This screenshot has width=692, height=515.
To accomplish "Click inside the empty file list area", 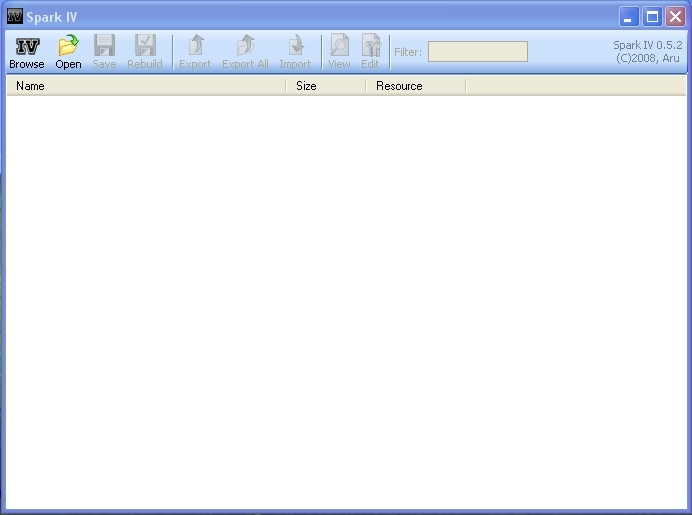I will coord(345,300).
